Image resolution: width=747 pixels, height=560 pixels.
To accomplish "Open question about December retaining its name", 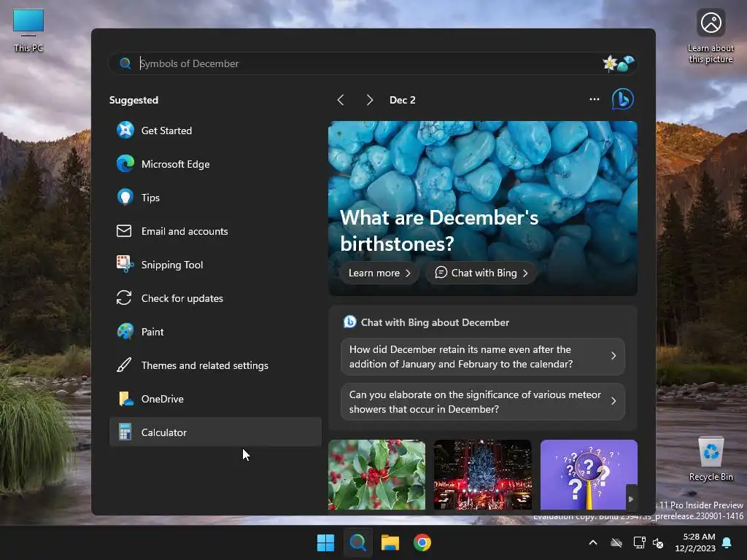I will click(483, 357).
